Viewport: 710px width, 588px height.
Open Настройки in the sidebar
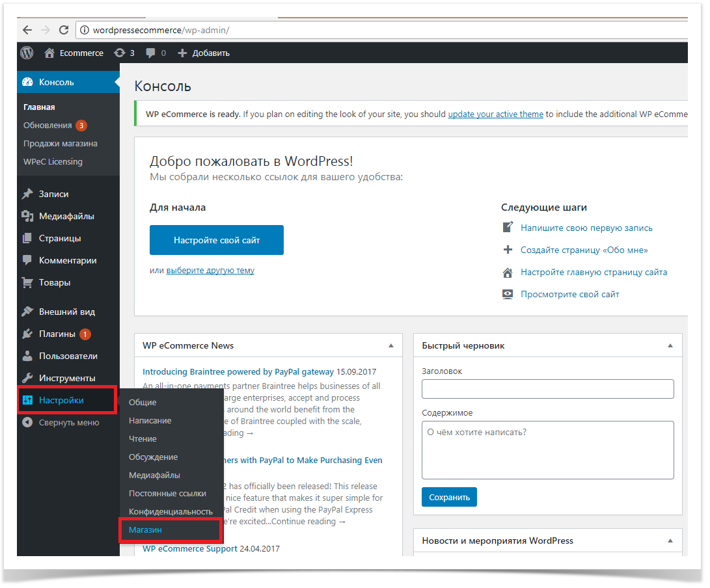pyautogui.click(x=61, y=400)
